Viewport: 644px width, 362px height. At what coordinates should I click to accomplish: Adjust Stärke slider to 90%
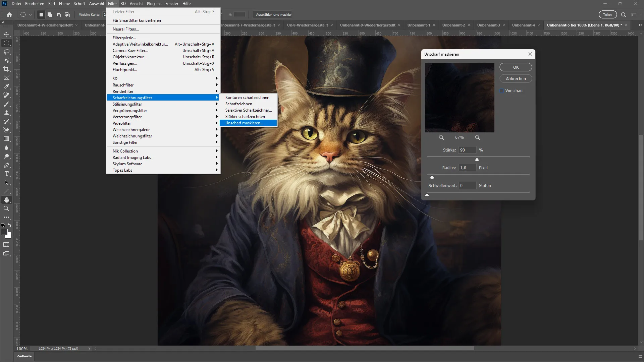[x=477, y=159]
